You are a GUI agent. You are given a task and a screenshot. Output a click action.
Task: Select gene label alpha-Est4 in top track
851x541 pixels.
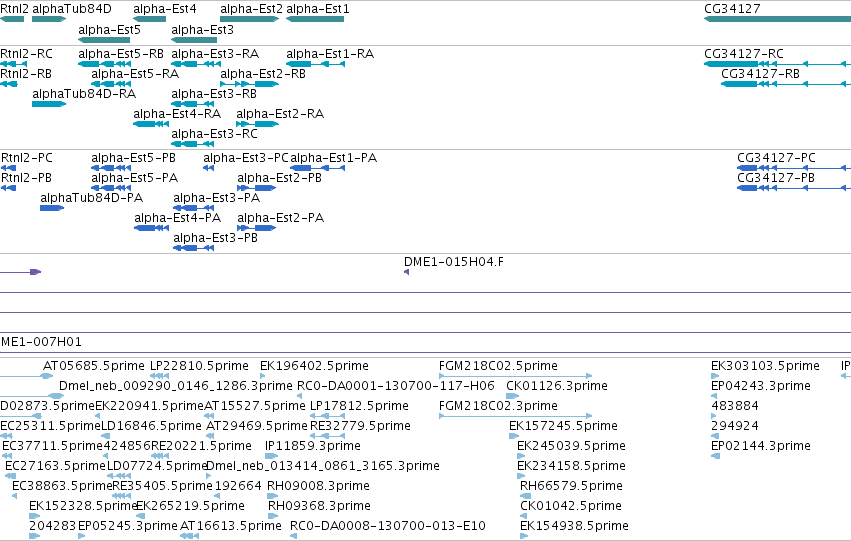(x=165, y=9)
